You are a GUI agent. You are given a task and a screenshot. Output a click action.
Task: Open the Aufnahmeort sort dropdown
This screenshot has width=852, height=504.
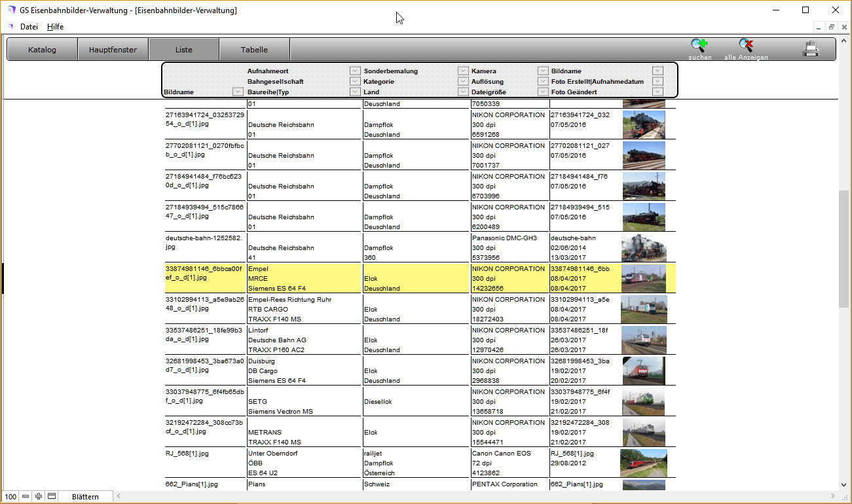click(x=355, y=71)
